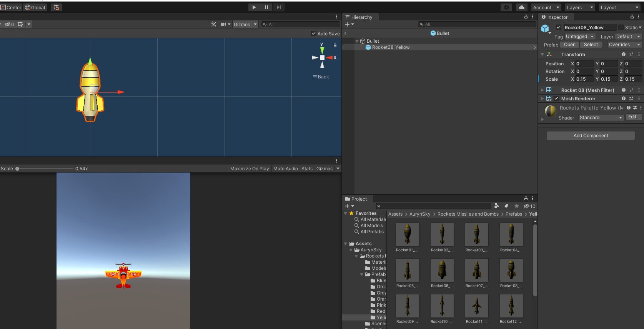Toggle Maximize On Play
Viewport: 644px width, 329px height.
tap(250, 169)
